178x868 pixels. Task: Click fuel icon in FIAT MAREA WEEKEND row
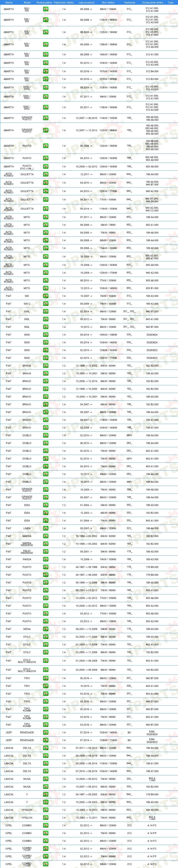coord(46,544)
